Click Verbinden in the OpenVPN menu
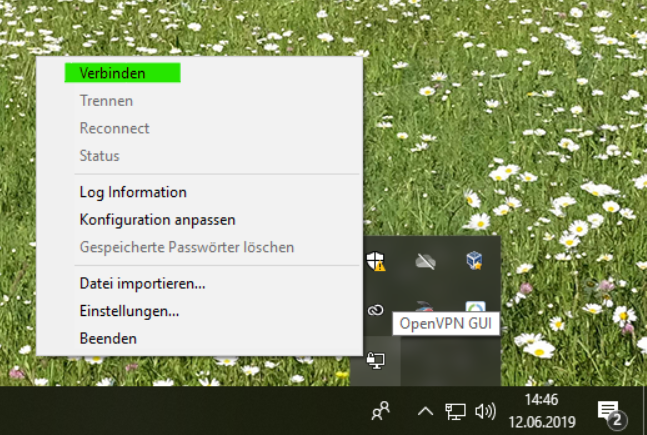This screenshot has width=647, height=435. pos(112,73)
